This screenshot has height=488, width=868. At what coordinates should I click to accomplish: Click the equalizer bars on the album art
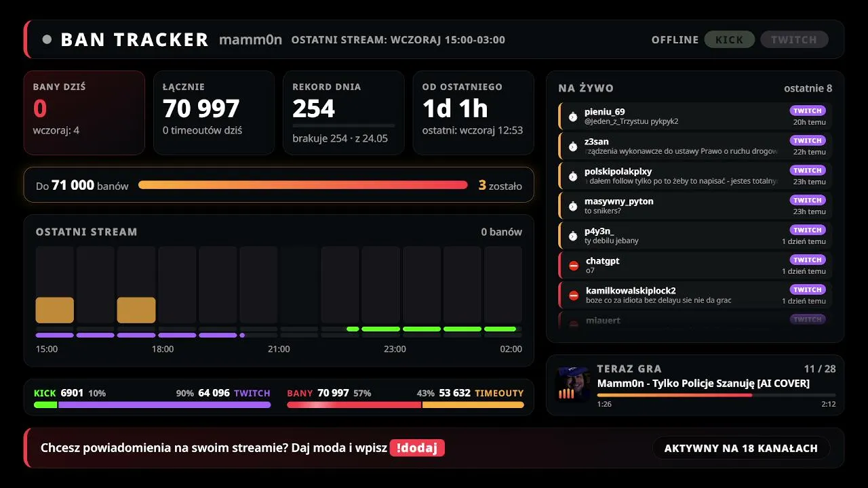coord(566,394)
